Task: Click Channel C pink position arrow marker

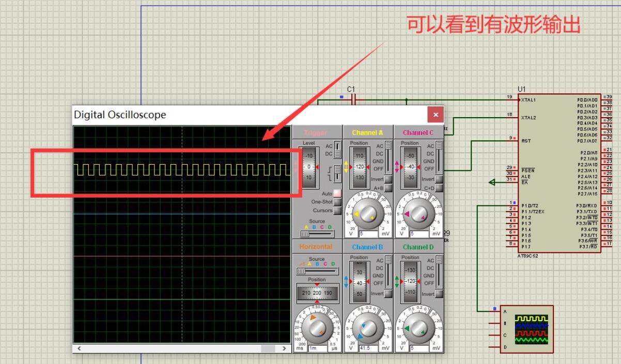Action: 397,167
